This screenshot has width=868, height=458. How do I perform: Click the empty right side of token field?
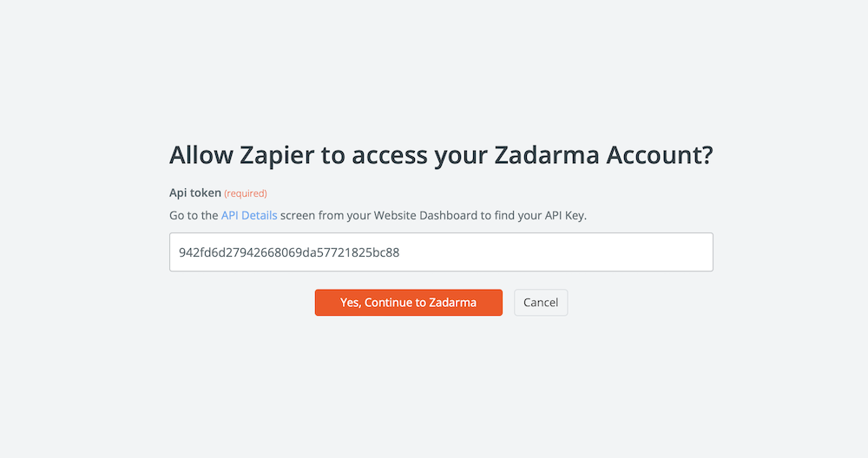[x=590, y=252]
